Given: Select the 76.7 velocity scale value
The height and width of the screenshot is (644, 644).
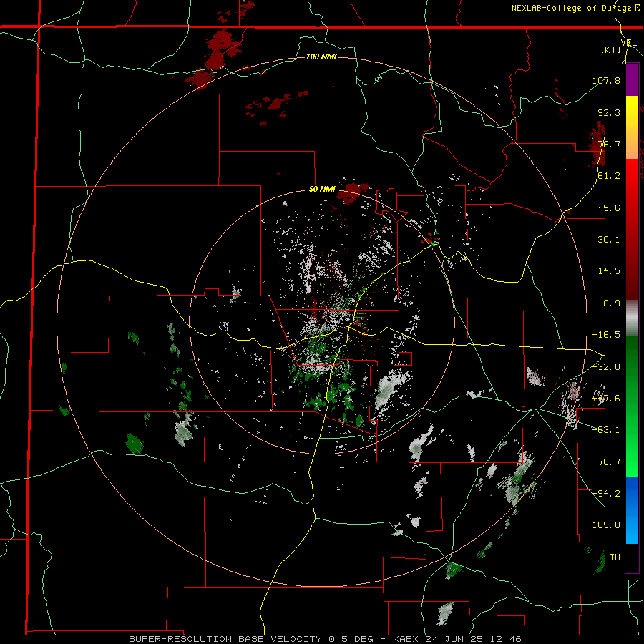Looking at the screenshot, I should (x=609, y=144).
